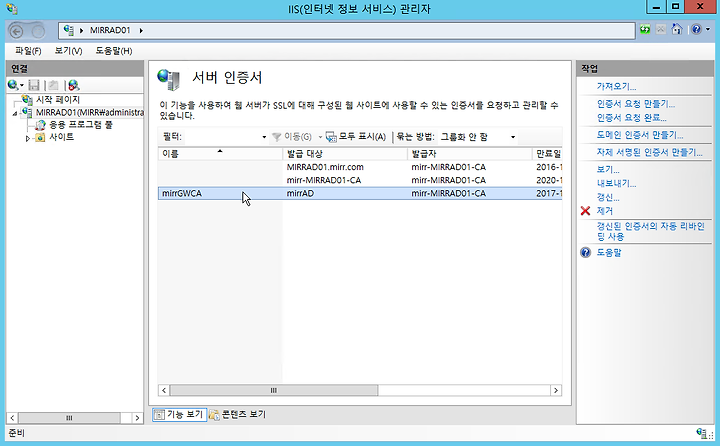Click the mirrAD issued-to cell
Image resolution: width=720 pixels, height=446 pixels.
tap(300, 193)
